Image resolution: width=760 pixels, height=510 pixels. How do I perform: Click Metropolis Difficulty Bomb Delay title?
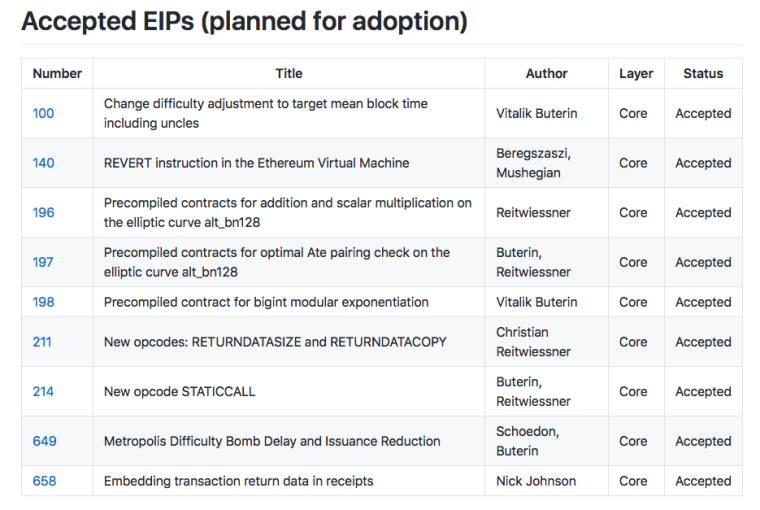[x=272, y=441]
